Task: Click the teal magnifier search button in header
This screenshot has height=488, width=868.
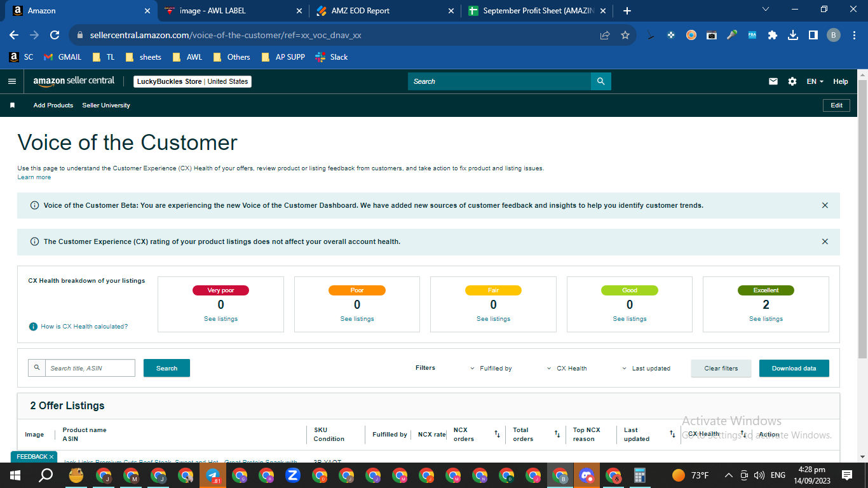Action: (x=600, y=81)
